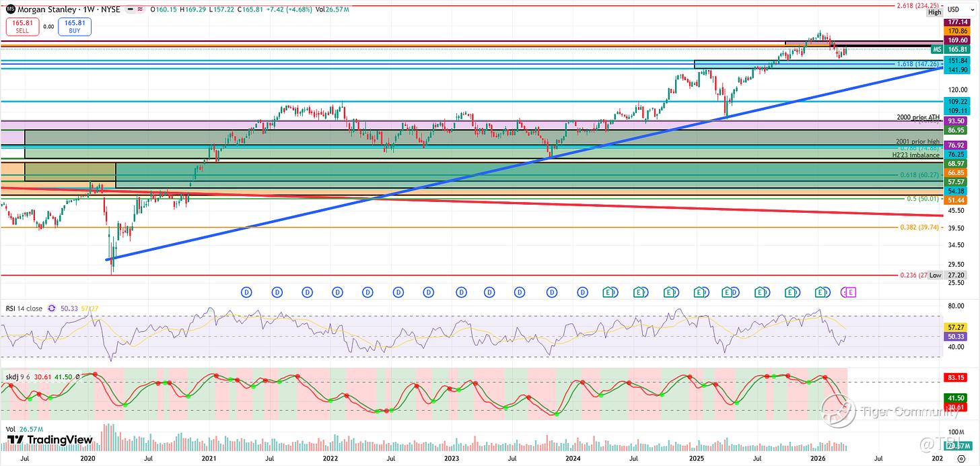
Task: Select the RSI 14 close indicator legend
Action: pos(23,308)
